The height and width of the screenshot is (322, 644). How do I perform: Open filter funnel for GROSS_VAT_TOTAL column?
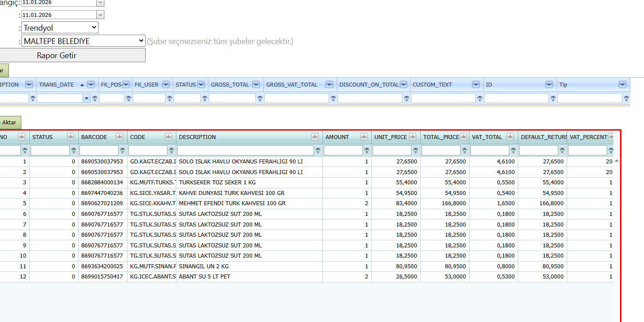[333, 99]
